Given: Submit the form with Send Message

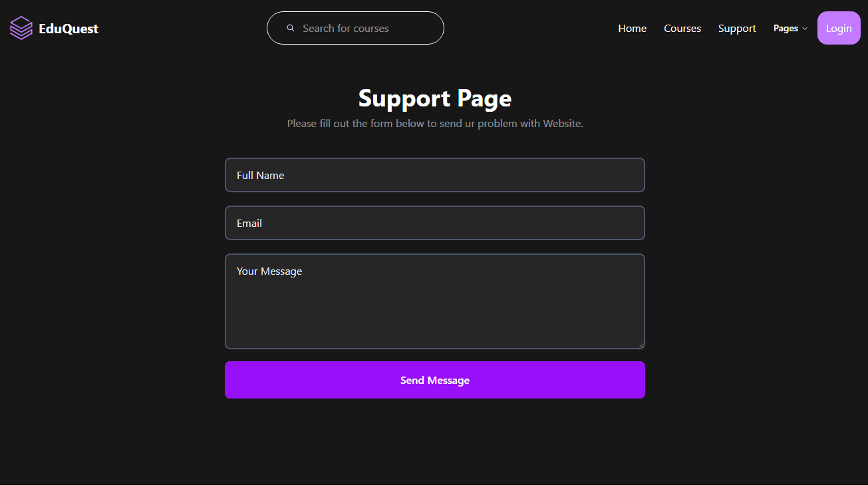Looking at the screenshot, I should click(x=435, y=380).
